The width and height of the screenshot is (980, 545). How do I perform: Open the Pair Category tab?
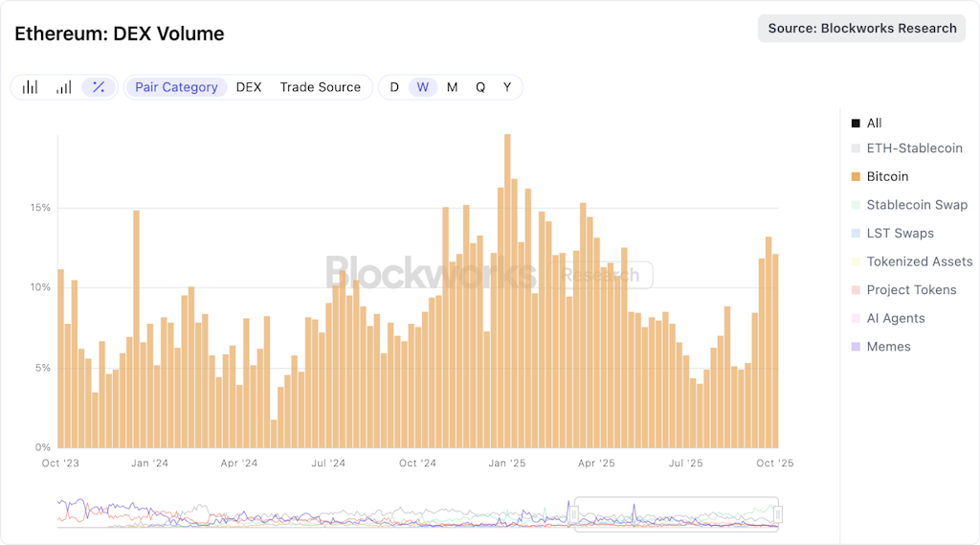[176, 87]
